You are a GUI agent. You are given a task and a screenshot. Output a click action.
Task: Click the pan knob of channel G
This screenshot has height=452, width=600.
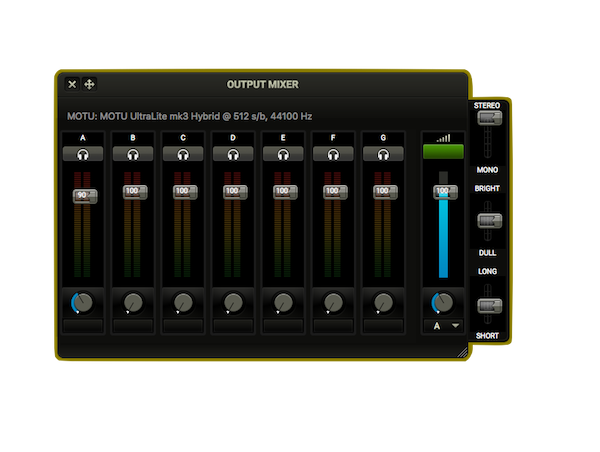pos(383,303)
